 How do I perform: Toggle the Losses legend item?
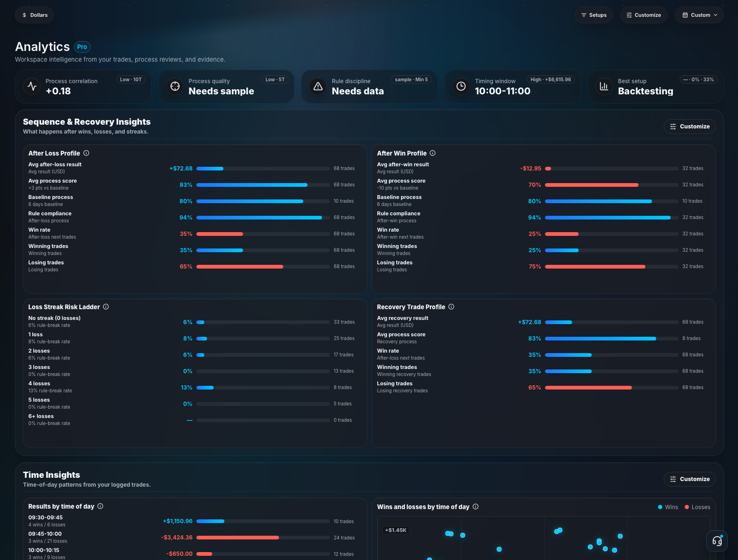(x=697, y=507)
